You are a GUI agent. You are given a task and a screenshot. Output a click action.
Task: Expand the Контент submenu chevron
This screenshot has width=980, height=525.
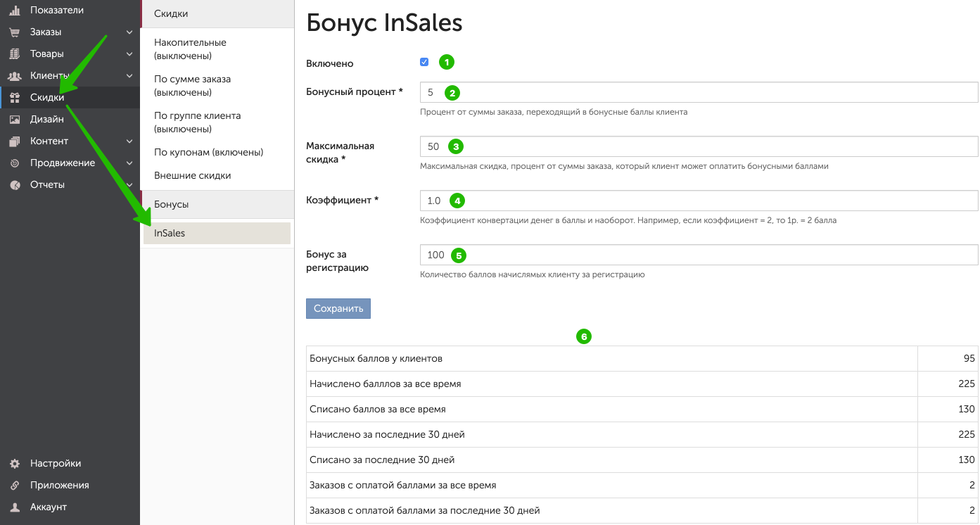[x=129, y=141]
